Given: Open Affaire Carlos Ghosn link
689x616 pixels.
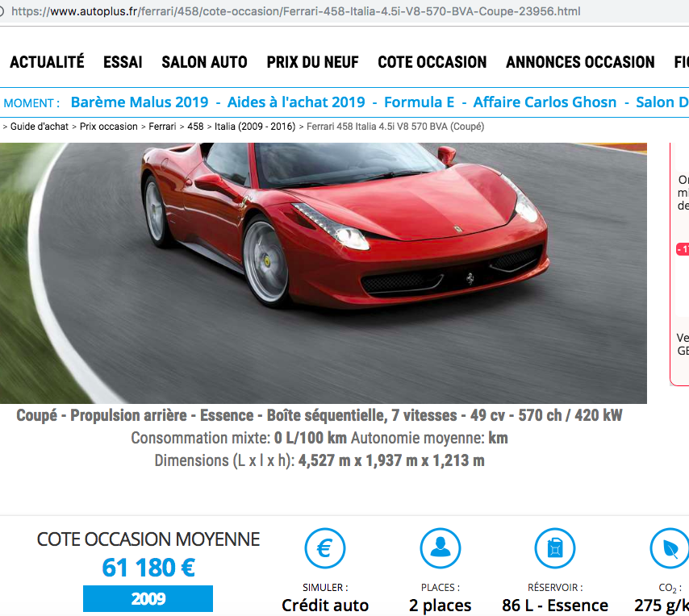Looking at the screenshot, I should click(x=545, y=102).
